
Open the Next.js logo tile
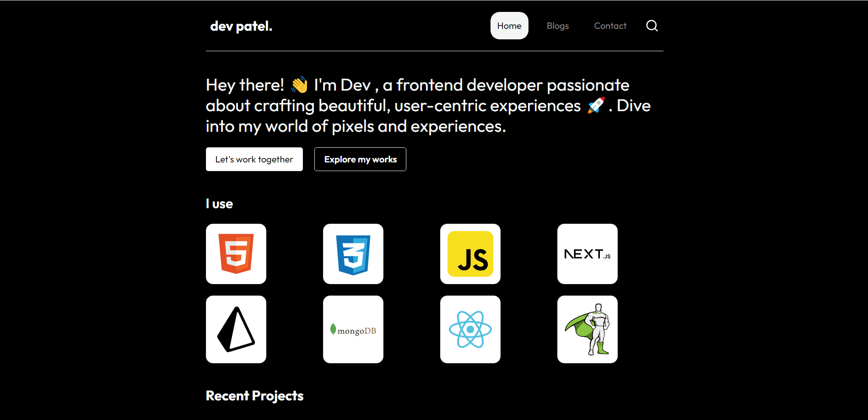click(588, 254)
